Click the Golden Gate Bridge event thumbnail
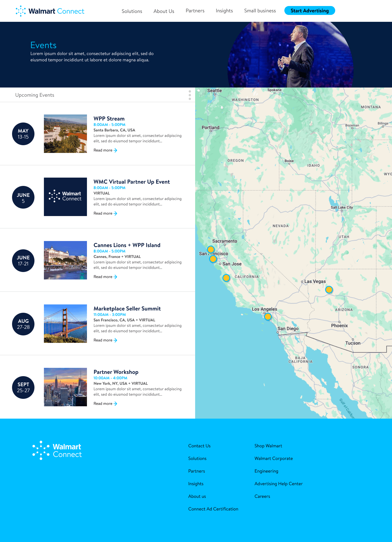This screenshot has height=542, width=392. coord(65,324)
